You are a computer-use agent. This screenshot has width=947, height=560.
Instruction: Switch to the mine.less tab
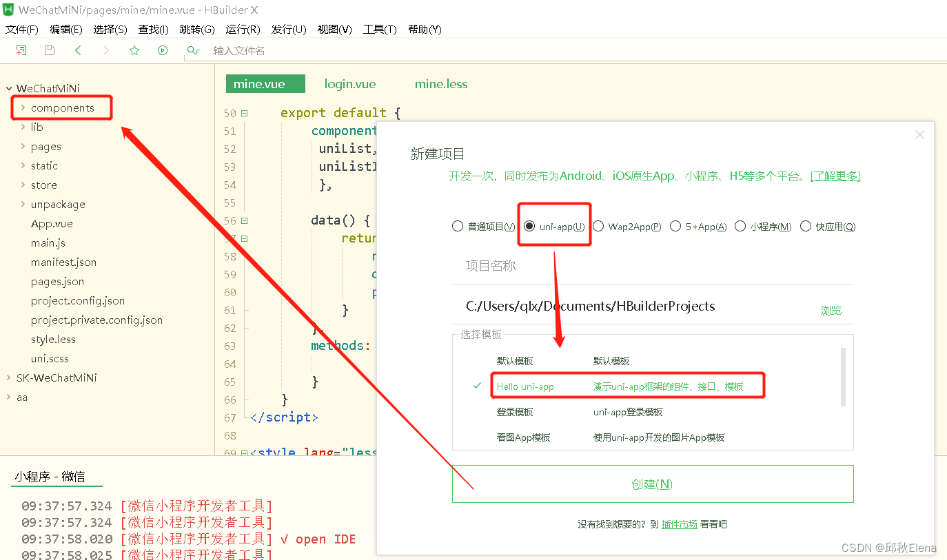click(441, 84)
